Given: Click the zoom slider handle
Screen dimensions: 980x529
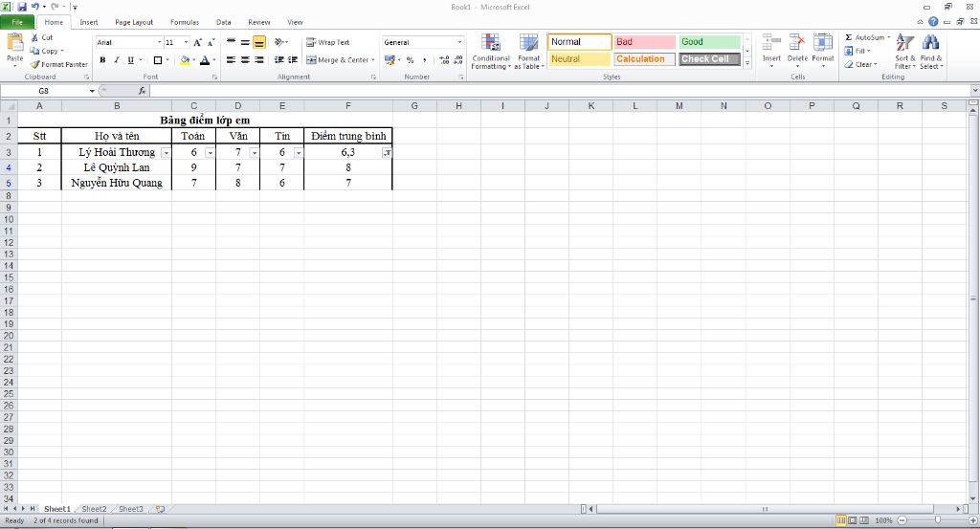Looking at the screenshot, I should pyautogui.click(x=938, y=520).
